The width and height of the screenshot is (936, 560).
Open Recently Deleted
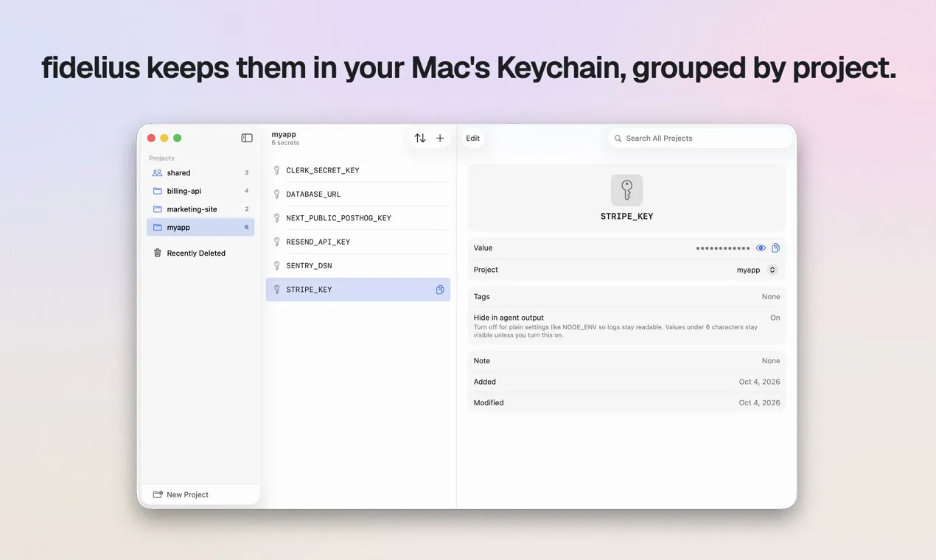pyautogui.click(x=200, y=253)
